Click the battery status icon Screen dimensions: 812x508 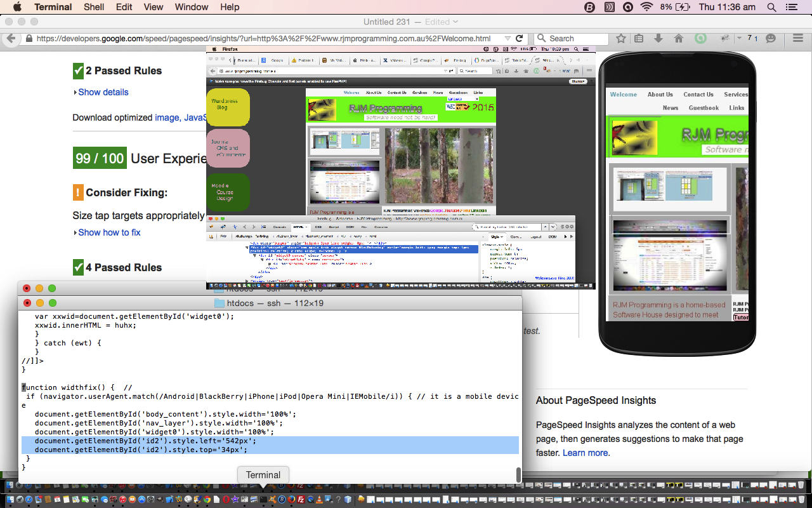pos(683,7)
